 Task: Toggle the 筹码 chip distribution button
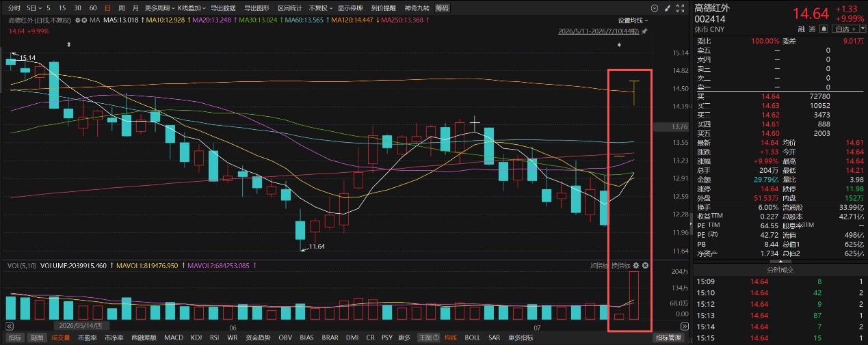tap(443, 8)
